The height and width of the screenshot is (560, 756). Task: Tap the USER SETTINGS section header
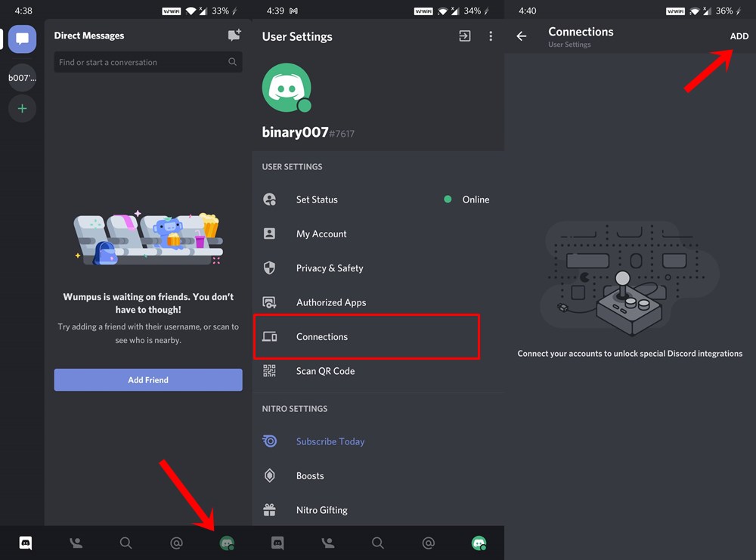tap(292, 167)
